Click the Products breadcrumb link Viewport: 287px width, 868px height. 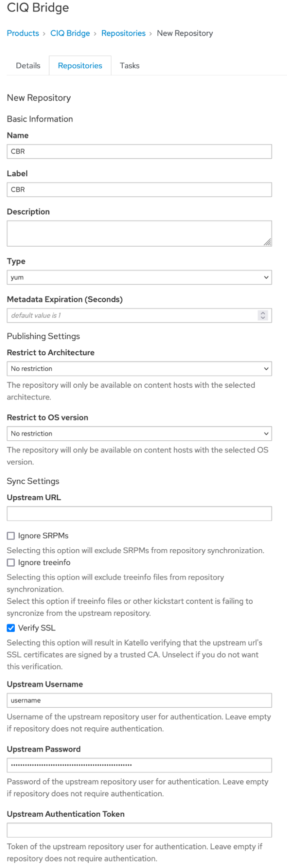click(23, 33)
